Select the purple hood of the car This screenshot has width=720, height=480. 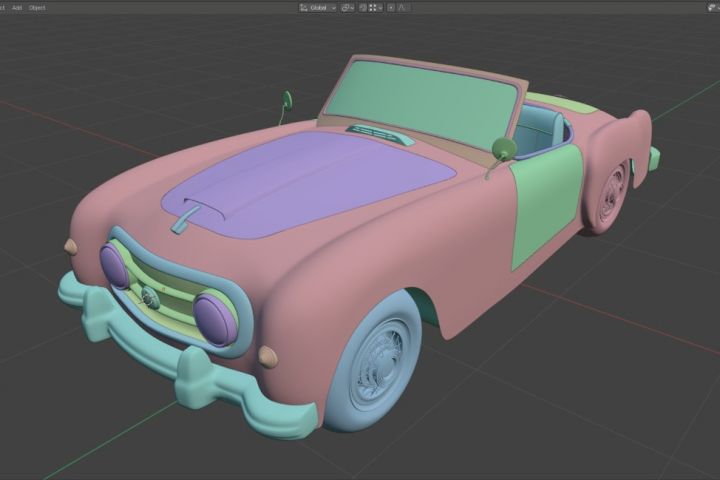pyautogui.click(x=308, y=184)
